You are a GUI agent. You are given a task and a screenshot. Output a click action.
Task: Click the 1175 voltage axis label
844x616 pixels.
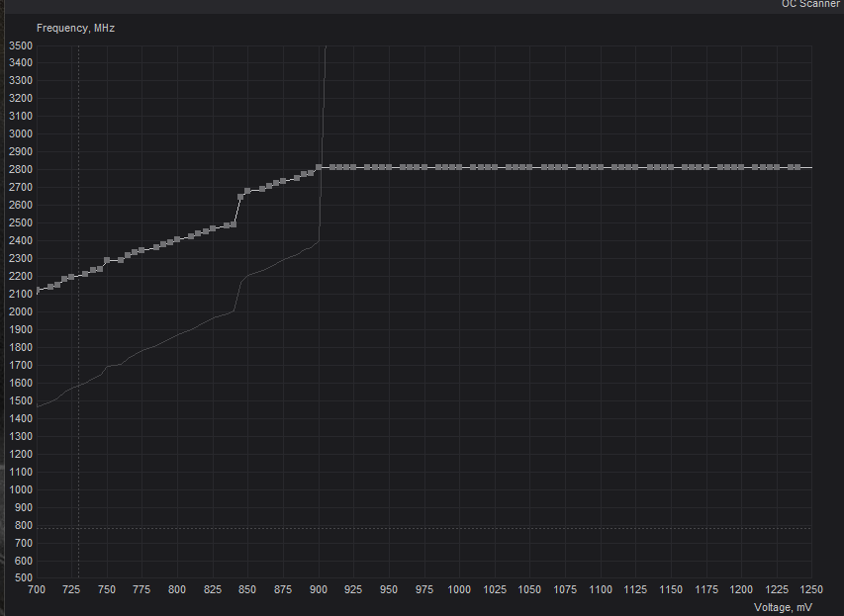tap(706, 589)
